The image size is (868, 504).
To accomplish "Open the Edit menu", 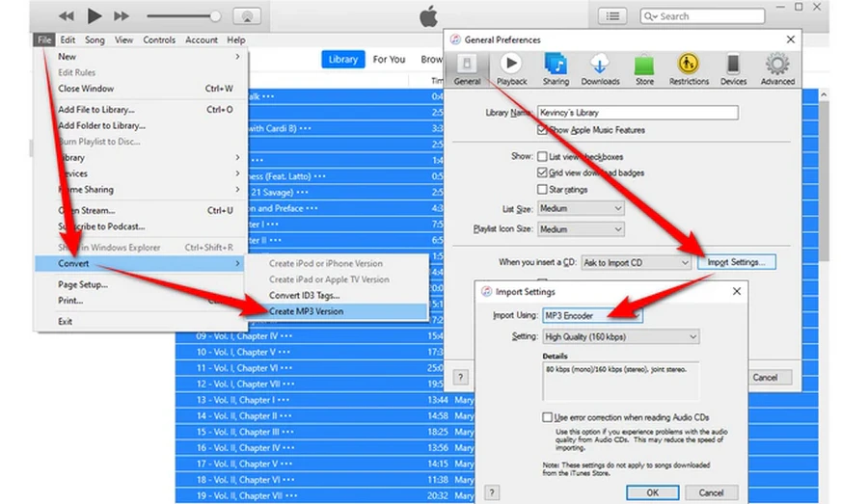I will (x=68, y=40).
